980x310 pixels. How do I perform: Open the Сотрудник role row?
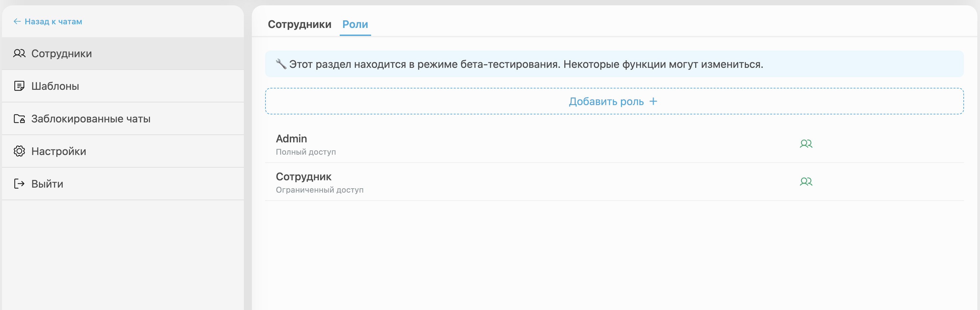(x=614, y=182)
